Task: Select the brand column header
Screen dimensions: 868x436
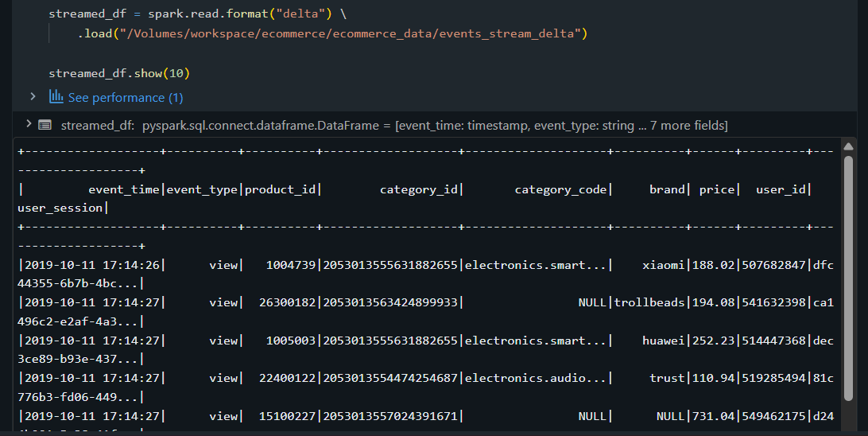Action: pyautogui.click(x=667, y=189)
